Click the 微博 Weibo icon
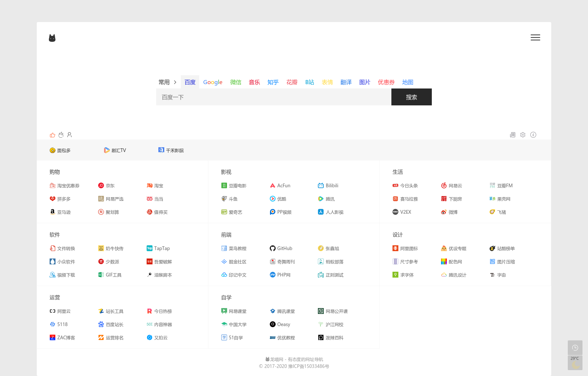Screen dimensions: 588x376 point(444,212)
